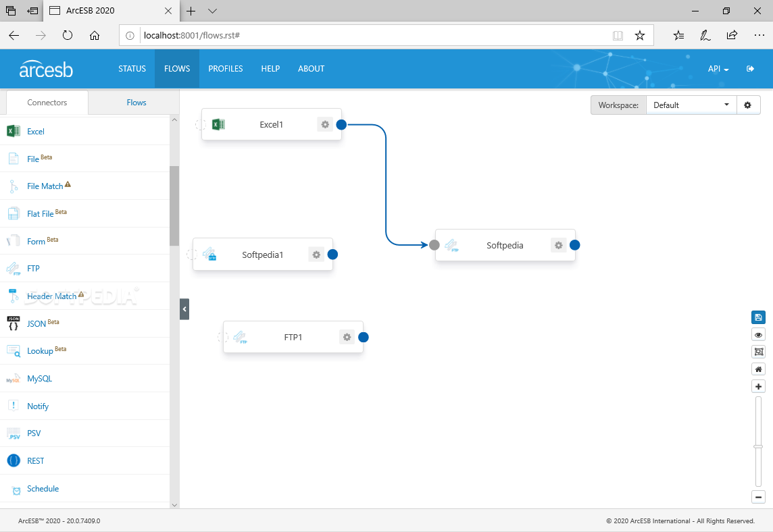Select the Excel1 flow node

pos(271,125)
